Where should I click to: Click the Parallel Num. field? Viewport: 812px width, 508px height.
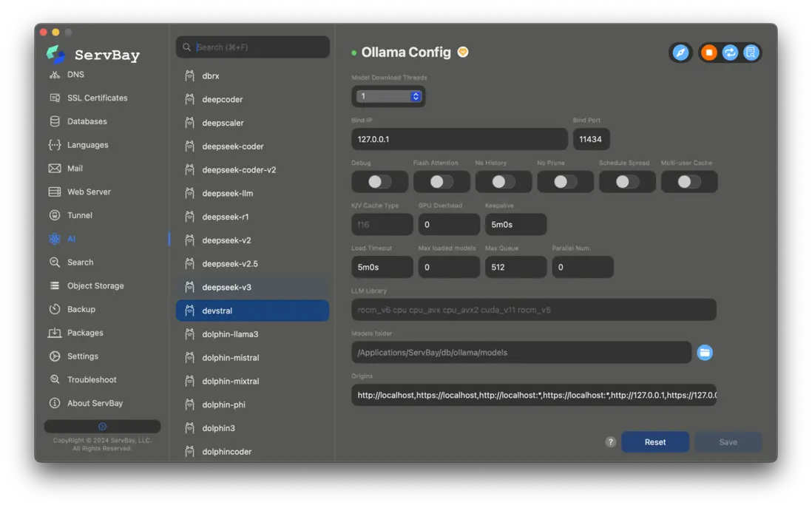pos(583,267)
